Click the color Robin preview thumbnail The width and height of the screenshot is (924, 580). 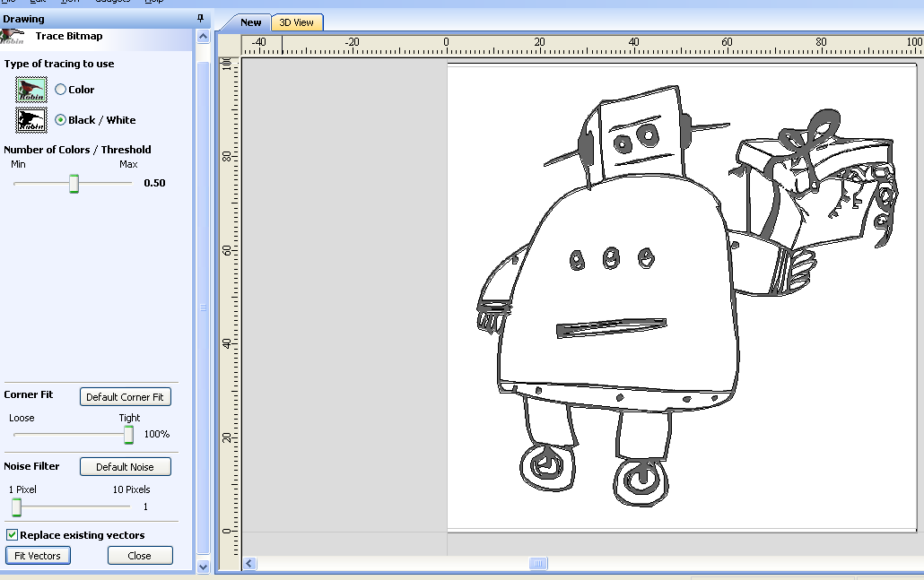tap(30, 89)
